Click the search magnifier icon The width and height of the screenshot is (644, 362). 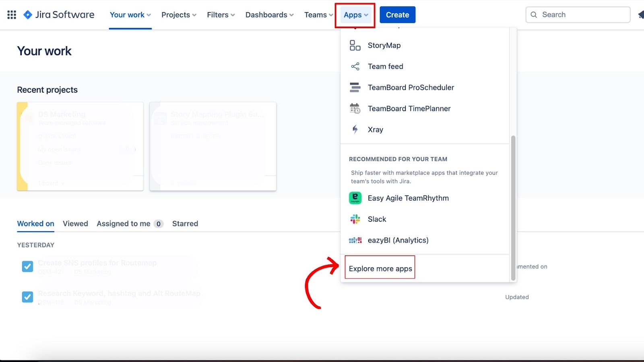coord(534,15)
